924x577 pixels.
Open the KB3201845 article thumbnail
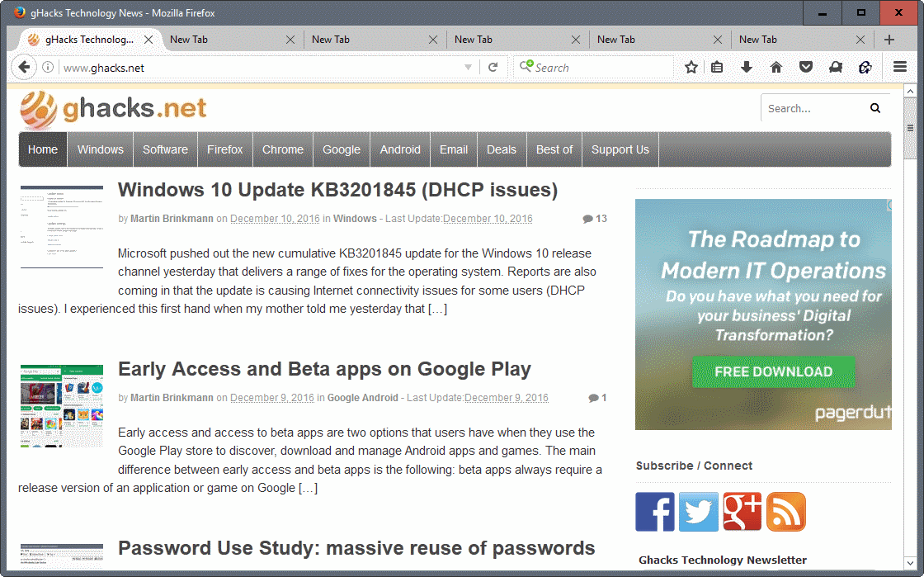[62, 227]
